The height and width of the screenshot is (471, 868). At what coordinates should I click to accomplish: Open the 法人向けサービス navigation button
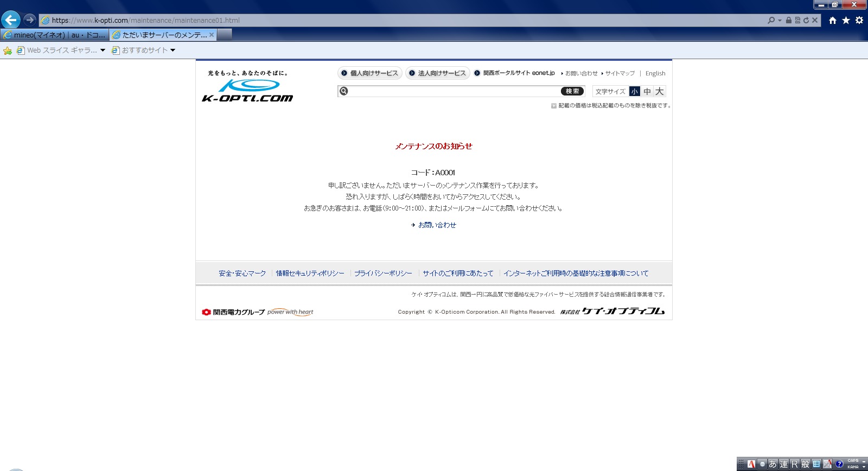(438, 73)
